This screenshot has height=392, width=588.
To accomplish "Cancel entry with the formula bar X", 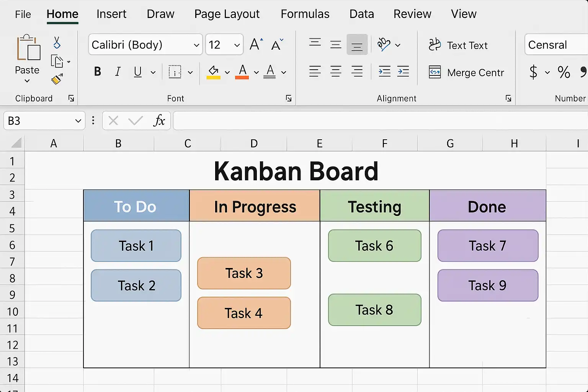I will click(x=113, y=121).
